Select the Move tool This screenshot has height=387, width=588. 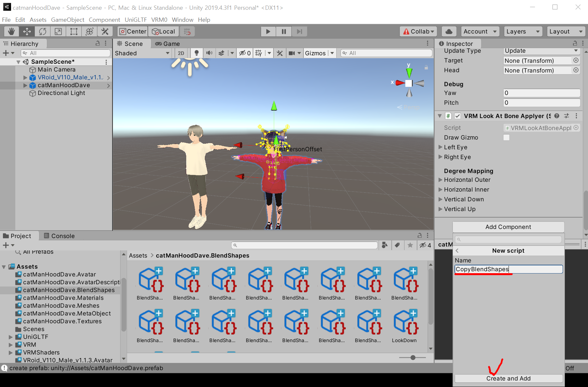tap(27, 32)
